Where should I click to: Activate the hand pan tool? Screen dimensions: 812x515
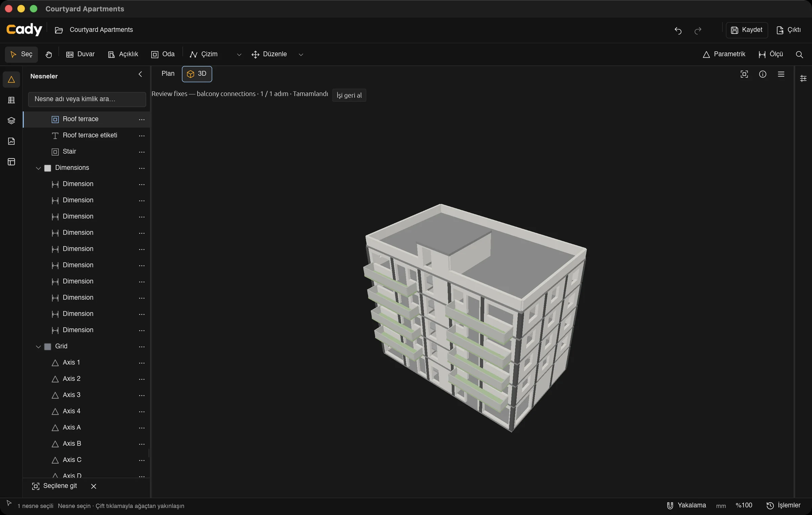click(49, 54)
